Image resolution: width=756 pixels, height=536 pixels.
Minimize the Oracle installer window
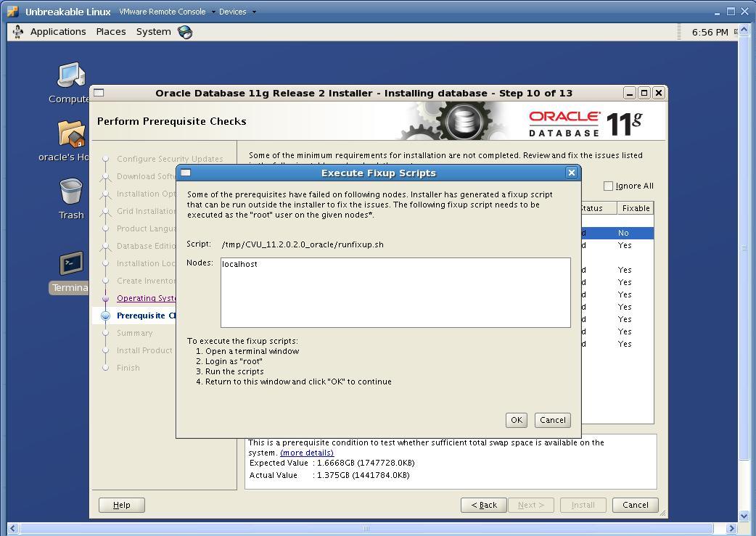point(629,93)
